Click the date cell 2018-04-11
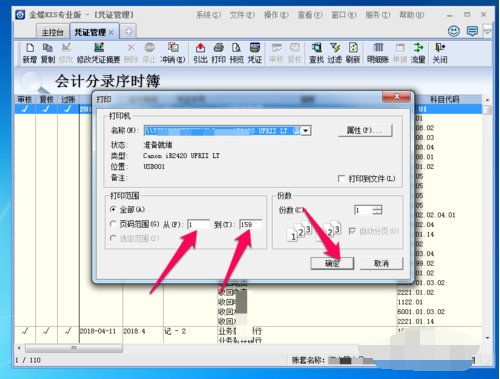500x379 pixels. [x=98, y=331]
